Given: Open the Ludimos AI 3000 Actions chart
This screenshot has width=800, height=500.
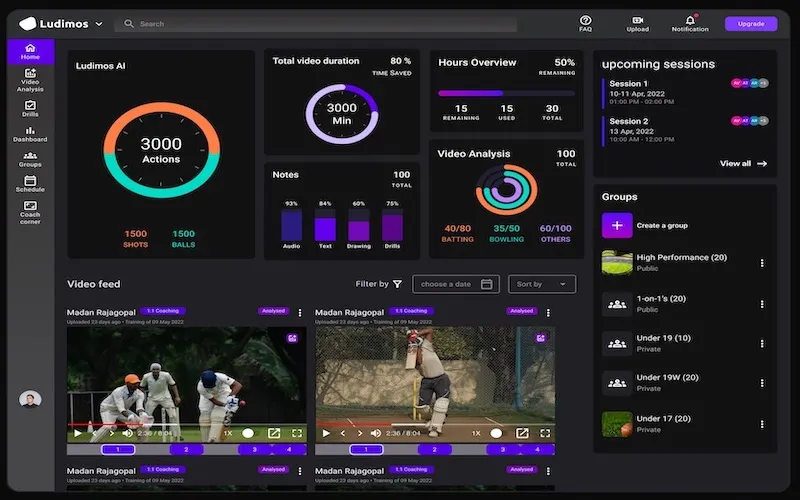Looking at the screenshot, I should tap(161, 150).
